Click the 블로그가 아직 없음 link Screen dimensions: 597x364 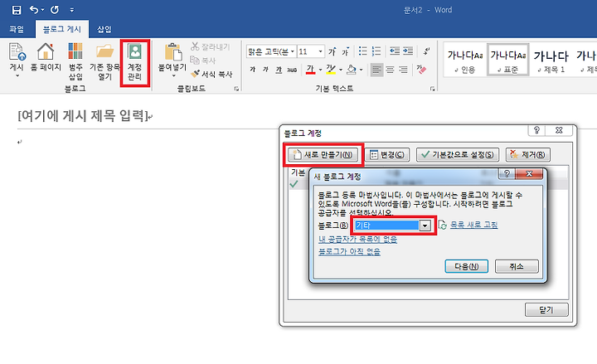(349, 252)
